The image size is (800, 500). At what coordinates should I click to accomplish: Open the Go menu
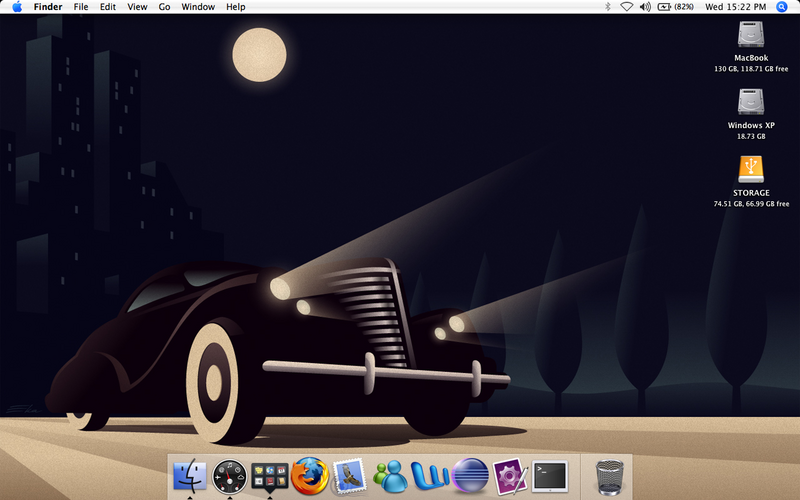point(164,7)
